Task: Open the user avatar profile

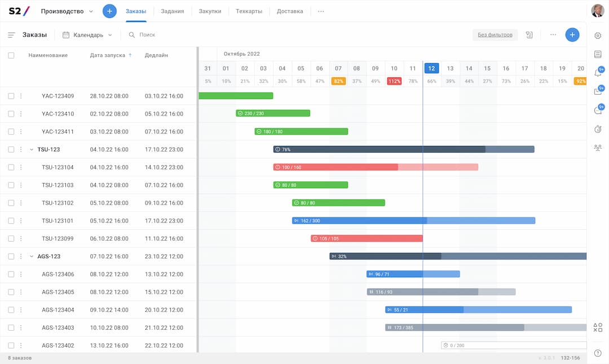Action: (597, 11)
